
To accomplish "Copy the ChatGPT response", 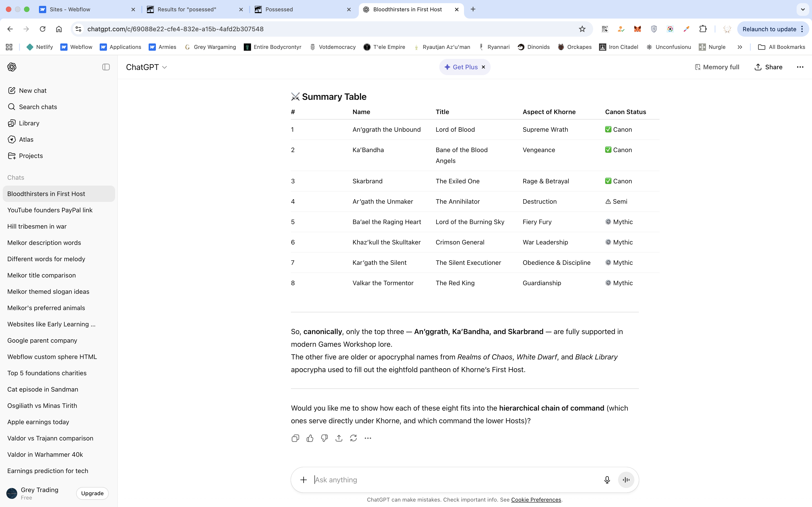I will tap(295, 438).
